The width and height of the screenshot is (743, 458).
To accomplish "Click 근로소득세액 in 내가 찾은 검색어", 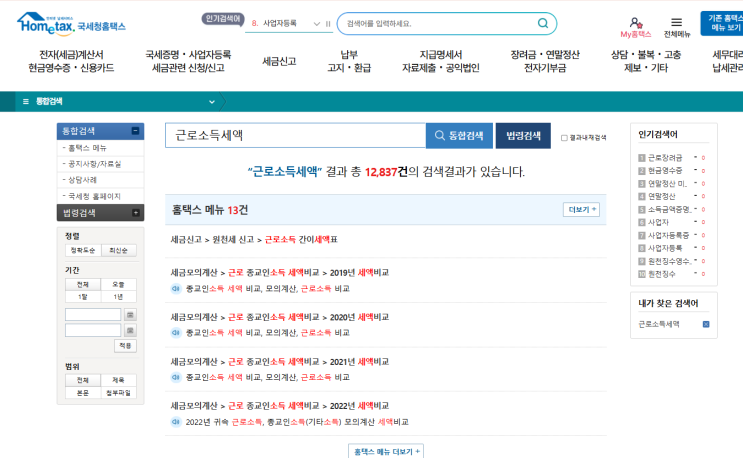I will [x=659, y=324].
